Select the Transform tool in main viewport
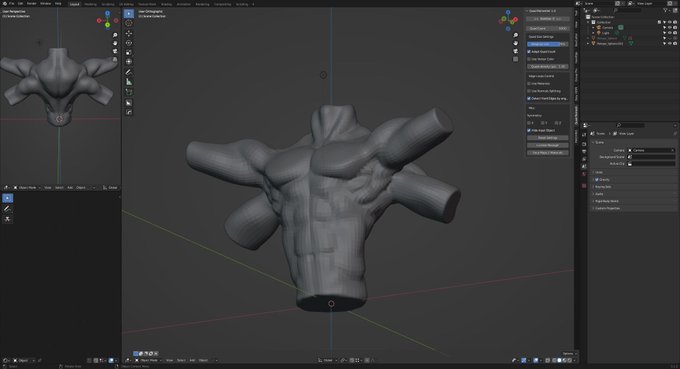The width and height of the screenshot is (680, 369). tap(129, 62)
